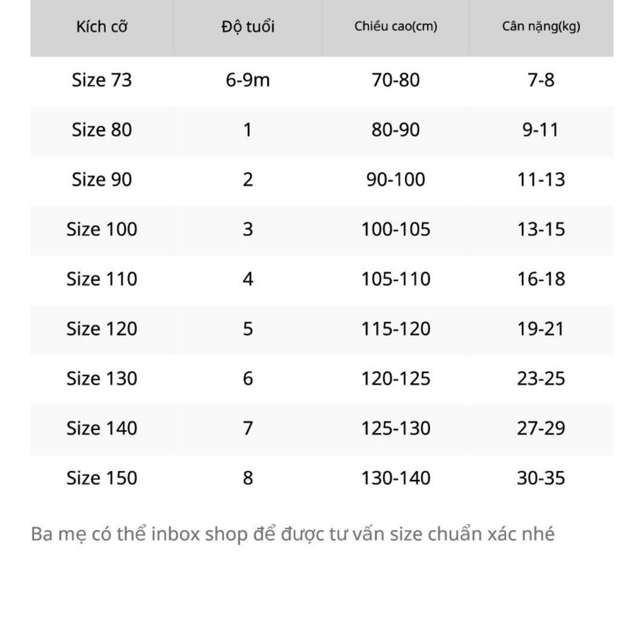This screenshot has width=644, height=644.
Task: Select the Size 80 row label
Action: coord(102,130)
